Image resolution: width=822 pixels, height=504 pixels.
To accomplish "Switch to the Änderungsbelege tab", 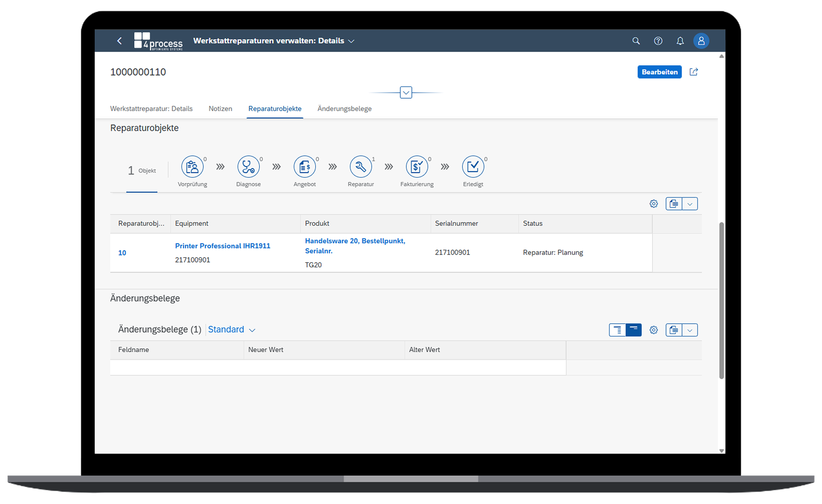I will pos(344,109).
